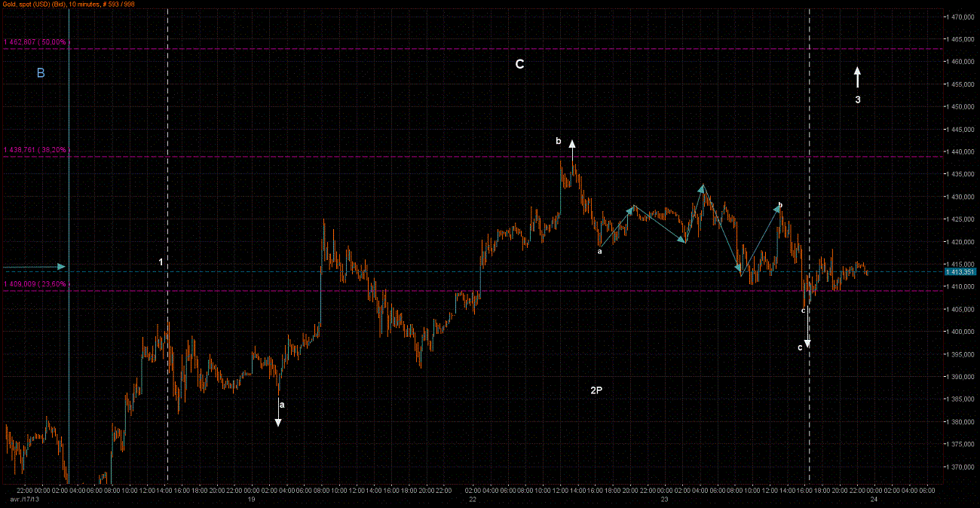Click the 2P text label
Screen dimensions: 980x508
coord(596,390)
